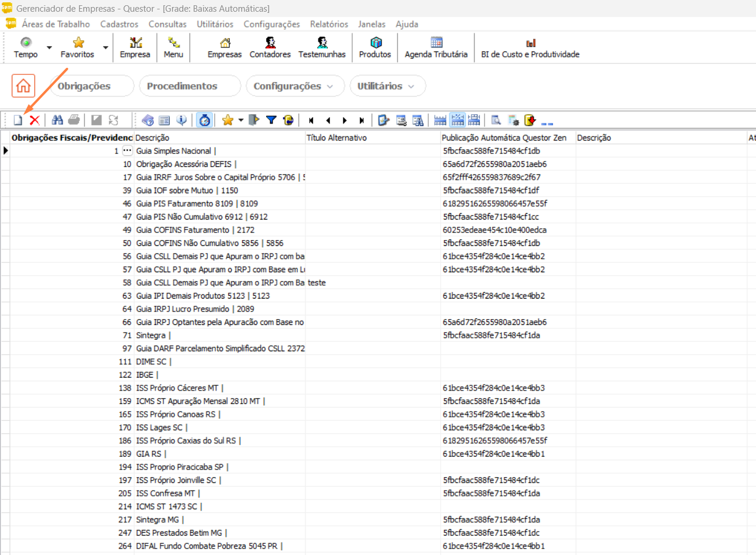
Task: Click the blue funnel filter icon
Action: click(x=271, y=120)
